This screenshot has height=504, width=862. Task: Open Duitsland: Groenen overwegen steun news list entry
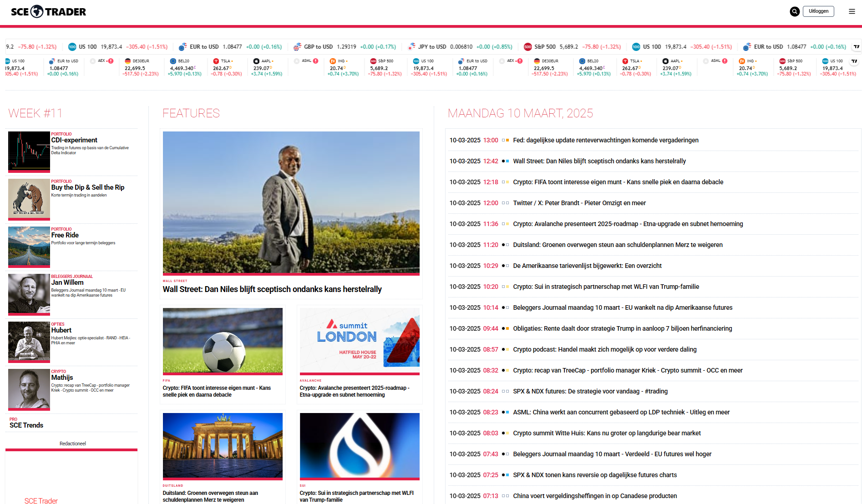point(618,245)
